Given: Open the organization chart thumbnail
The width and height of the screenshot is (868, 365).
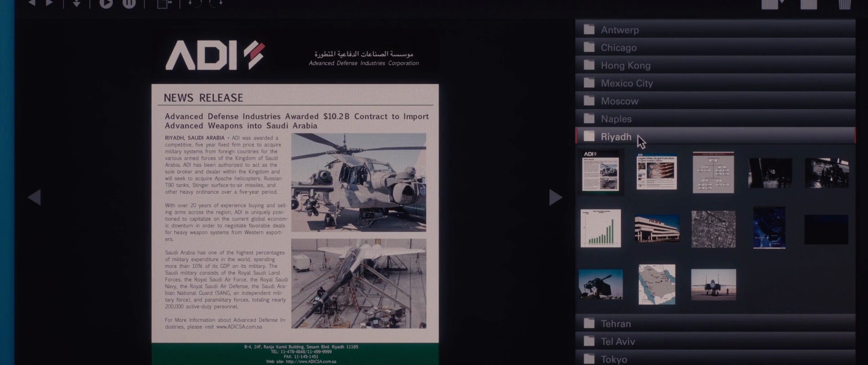Looking at the screenshot, I should [x=713, y=172].
